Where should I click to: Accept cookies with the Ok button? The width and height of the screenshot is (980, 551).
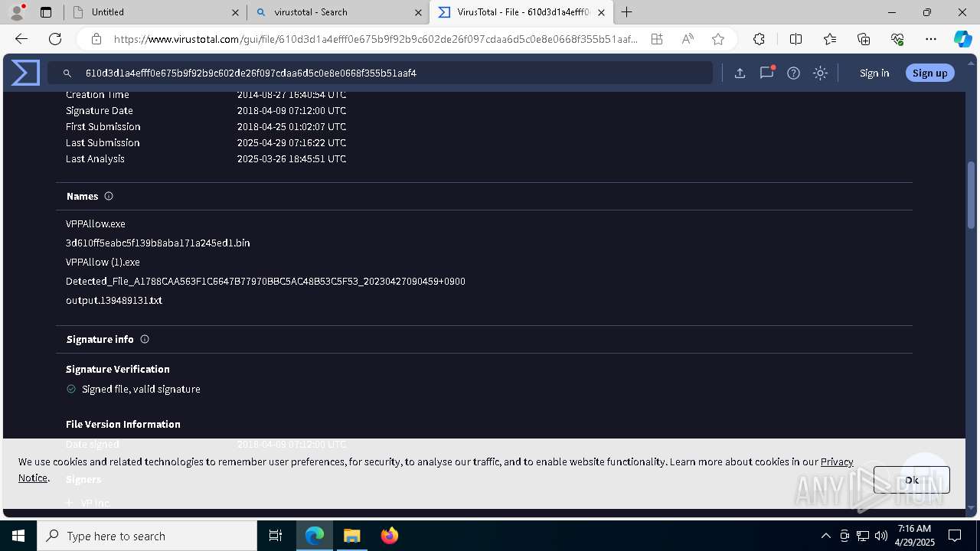(911, 480)
